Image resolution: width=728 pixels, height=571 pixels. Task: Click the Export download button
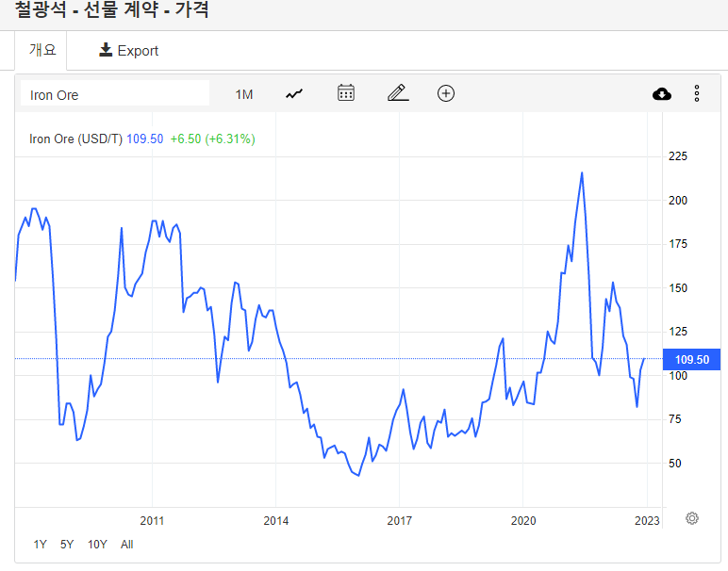pyautogui.click(x=128, y=50)
